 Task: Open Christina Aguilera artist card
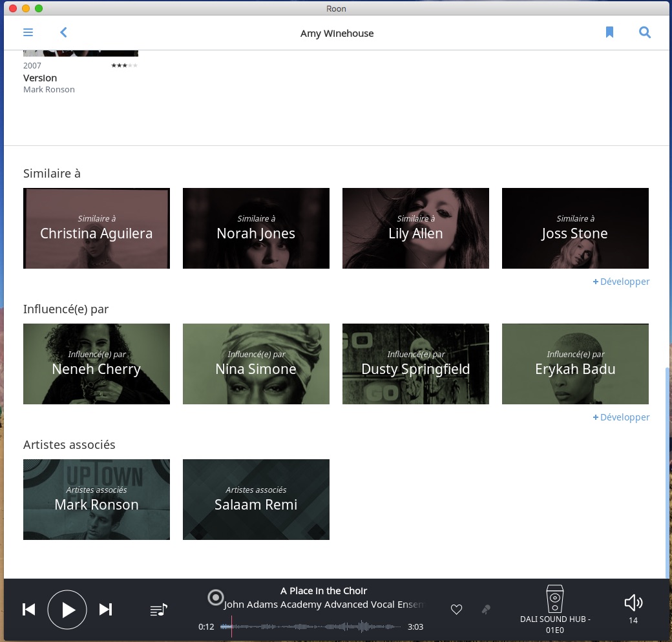96,228
